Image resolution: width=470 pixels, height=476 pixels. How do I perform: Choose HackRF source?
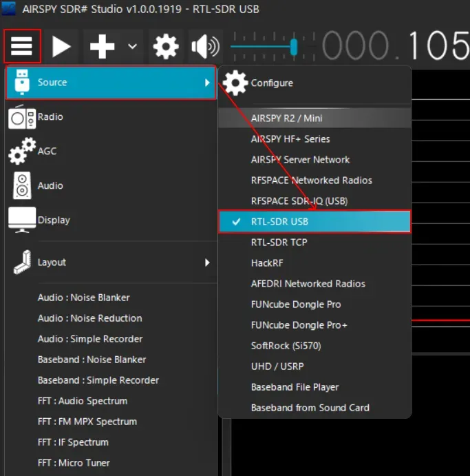click(x=314, y=263)
